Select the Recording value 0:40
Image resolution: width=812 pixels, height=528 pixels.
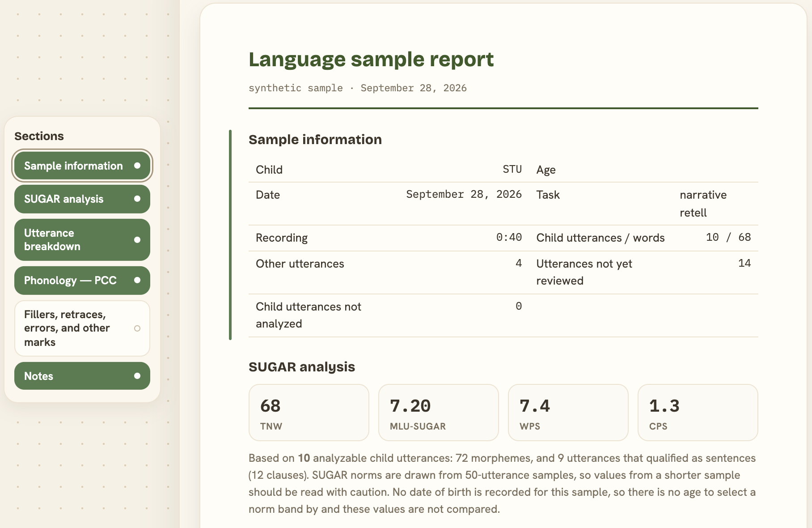(509, 238)
